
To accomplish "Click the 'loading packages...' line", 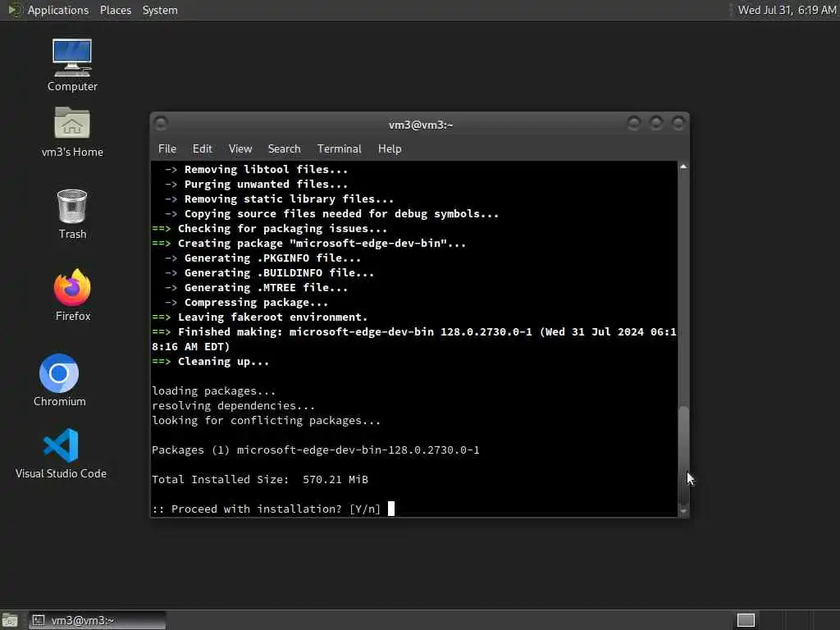I will (x=214, y=391).
